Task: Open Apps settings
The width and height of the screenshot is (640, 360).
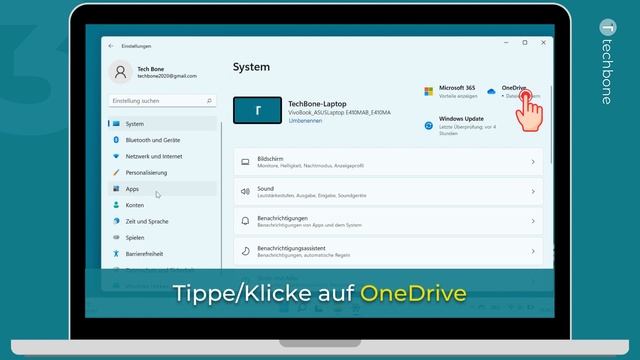Action: point(162,189)
